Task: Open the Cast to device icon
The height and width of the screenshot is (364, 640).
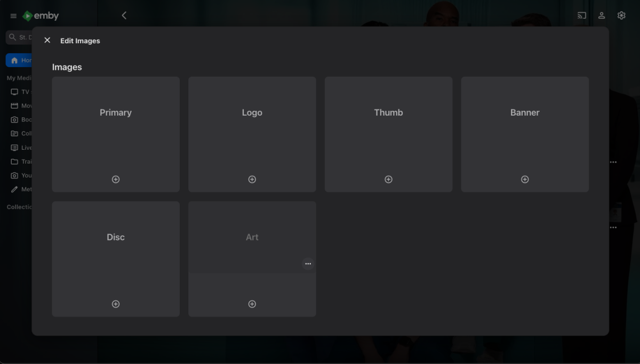Action: coord(582,15)
